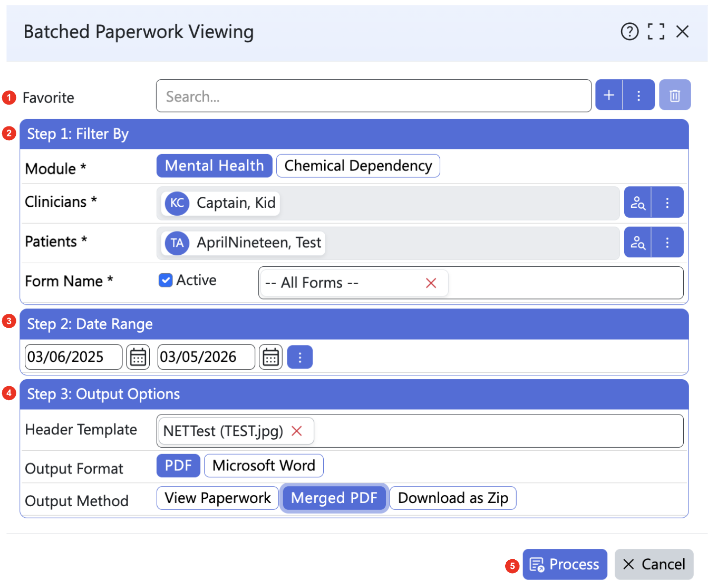Select Chemical Dependency module
The height and width of the screenshot is (588, 710).
(358, 166)
